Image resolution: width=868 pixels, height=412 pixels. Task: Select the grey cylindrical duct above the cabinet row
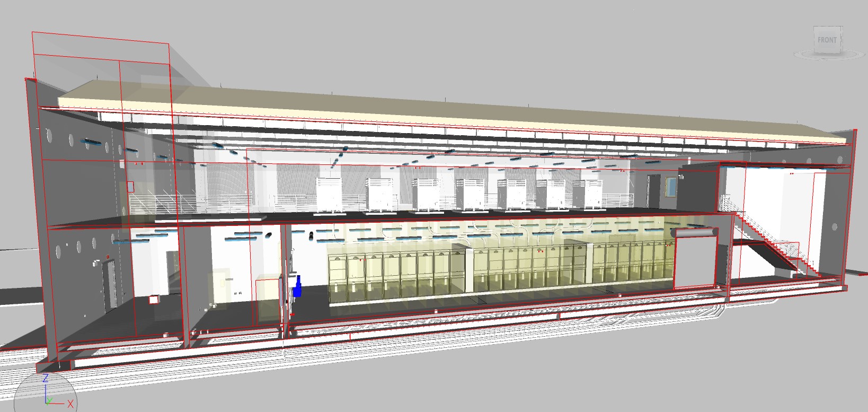pyautogui.click(x=694, y=233)
